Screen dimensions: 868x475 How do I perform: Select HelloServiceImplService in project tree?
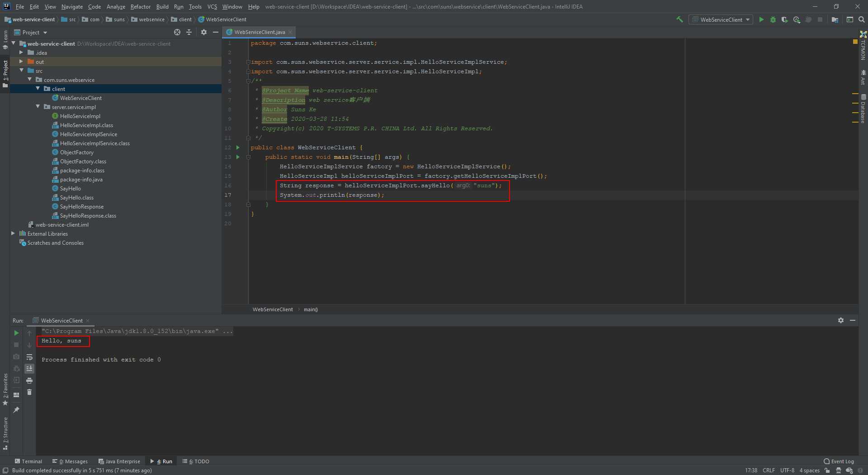coord(89,134)
